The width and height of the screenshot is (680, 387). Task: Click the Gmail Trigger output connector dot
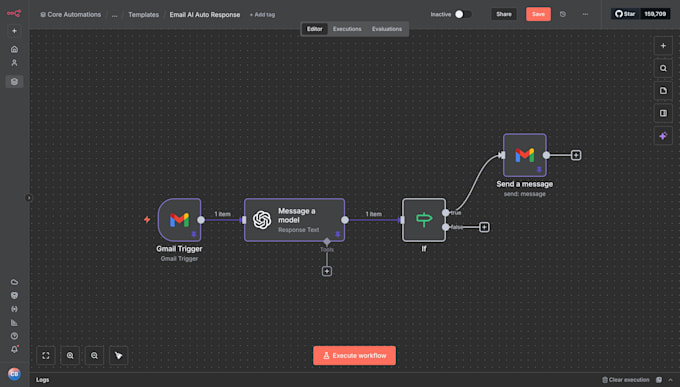[201, 220]
